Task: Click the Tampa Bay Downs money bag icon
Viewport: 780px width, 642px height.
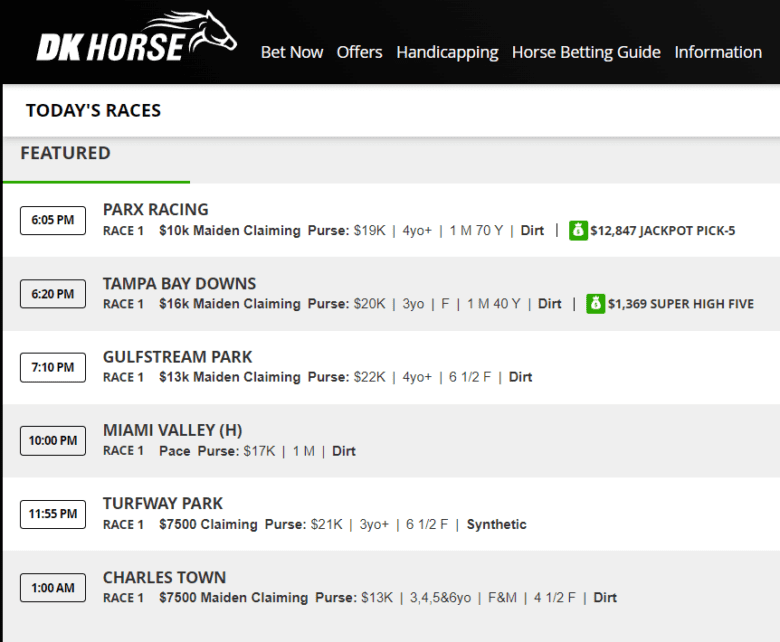Action: point(595,304)
